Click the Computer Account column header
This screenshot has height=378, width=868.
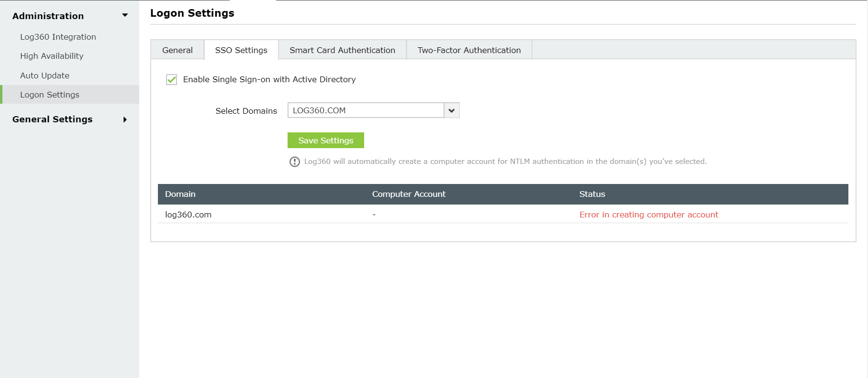click(409, 194)
